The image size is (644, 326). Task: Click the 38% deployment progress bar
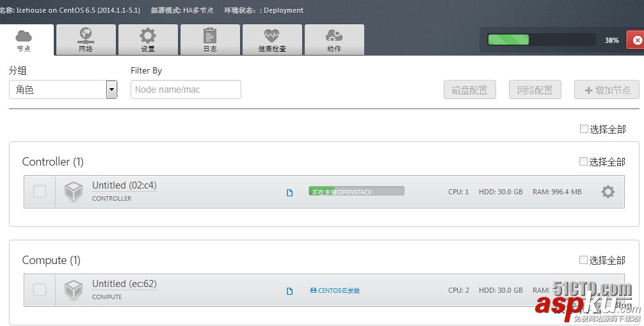(x=542, y=40)
